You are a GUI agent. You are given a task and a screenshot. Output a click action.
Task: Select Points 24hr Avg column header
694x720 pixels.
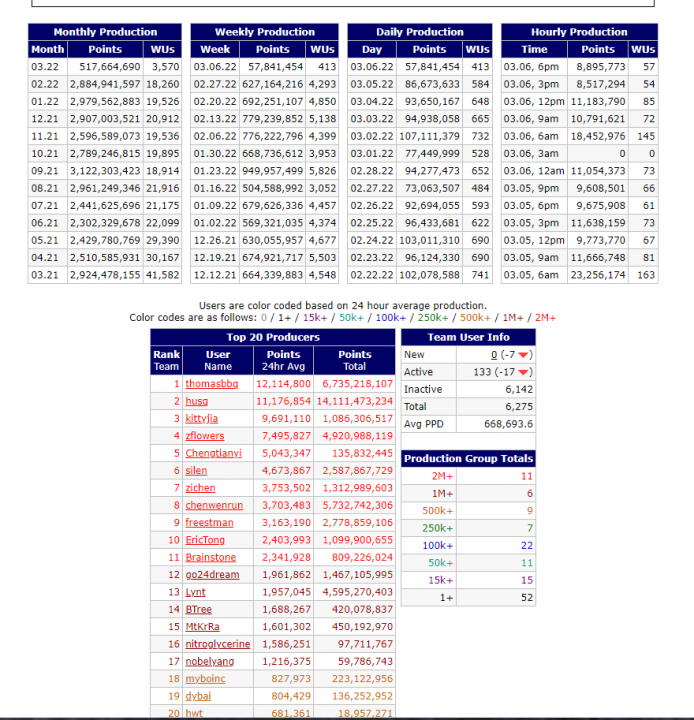(x=283, y=360)
